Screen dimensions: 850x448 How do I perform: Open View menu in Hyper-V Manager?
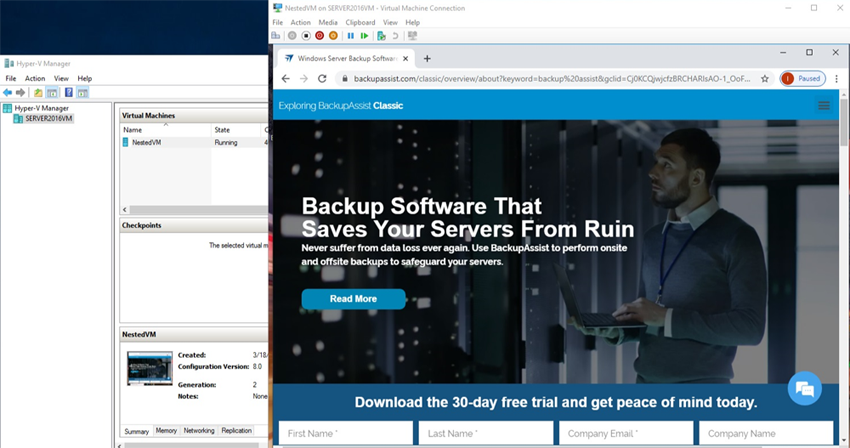click(x=61, y=78)
